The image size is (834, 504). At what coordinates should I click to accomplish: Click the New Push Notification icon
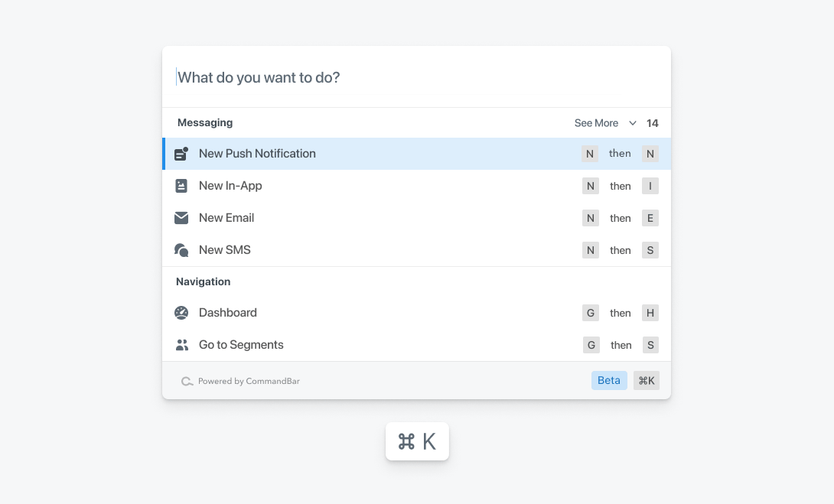(181, 154)
